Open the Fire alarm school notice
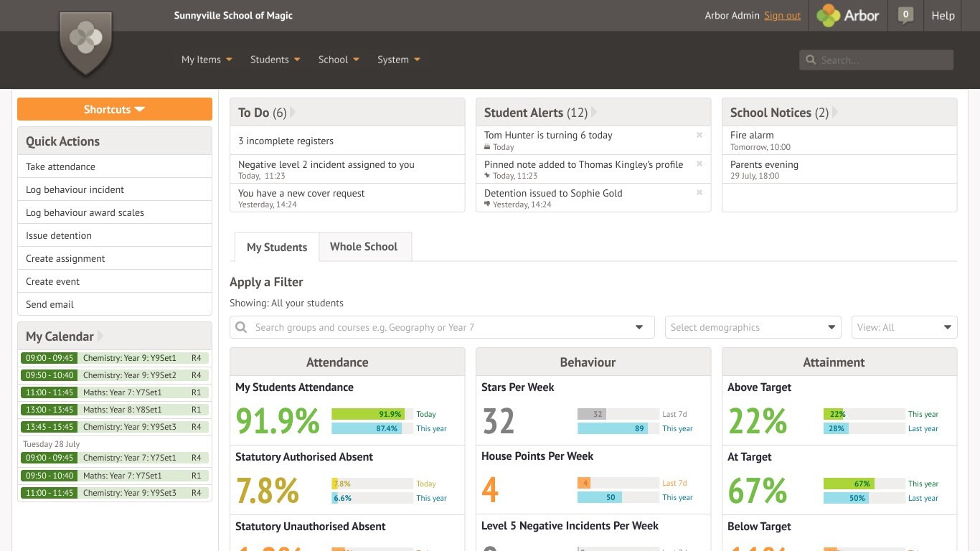 pyautogui.click(x=839, y=141)
